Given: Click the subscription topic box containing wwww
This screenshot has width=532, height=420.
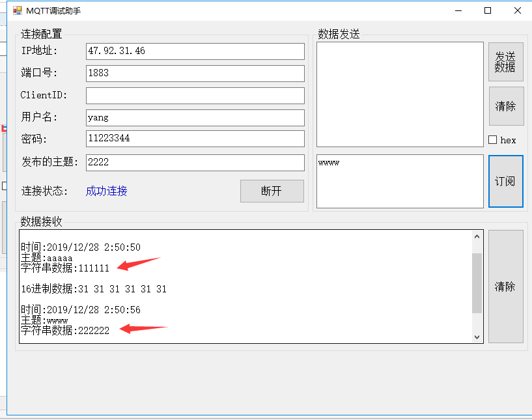Looking at the screenshot, I should pyautogui.click(x=400, y=182).
